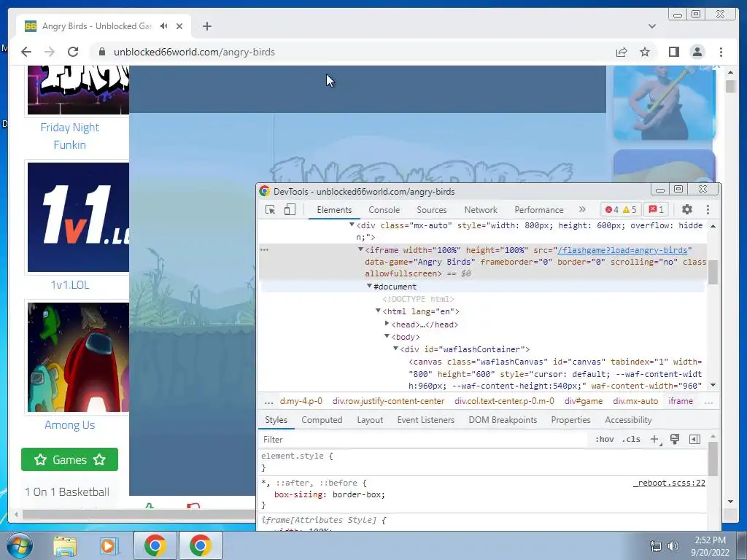Mute the Angry Birds tab audio icon
This screenshot has width=747, height=560.
coord(164,26)
